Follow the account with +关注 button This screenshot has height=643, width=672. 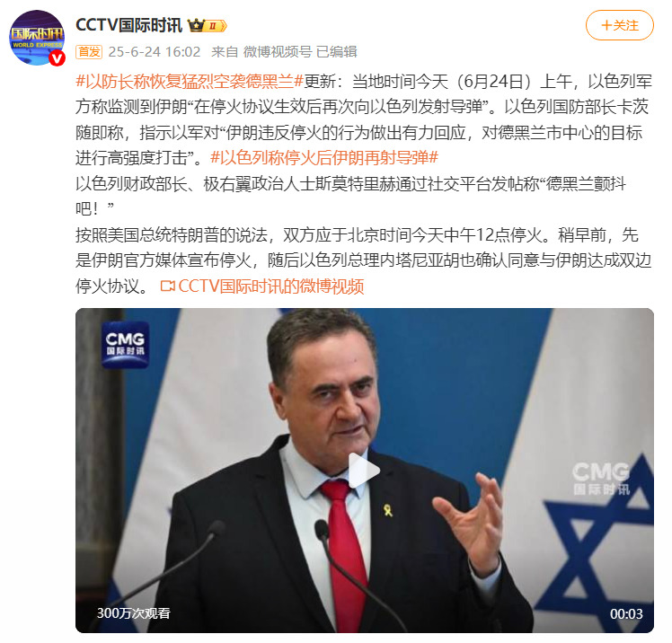coord(620,25)
